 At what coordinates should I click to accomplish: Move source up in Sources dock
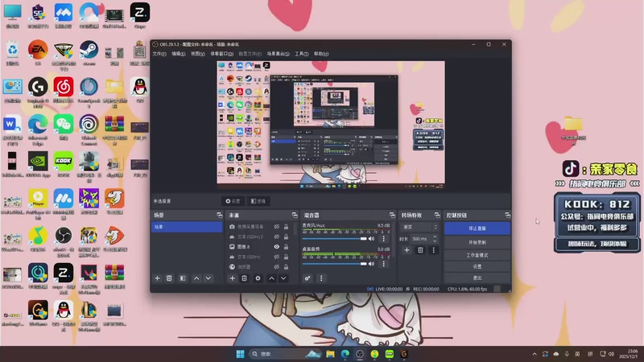[271, 278]
